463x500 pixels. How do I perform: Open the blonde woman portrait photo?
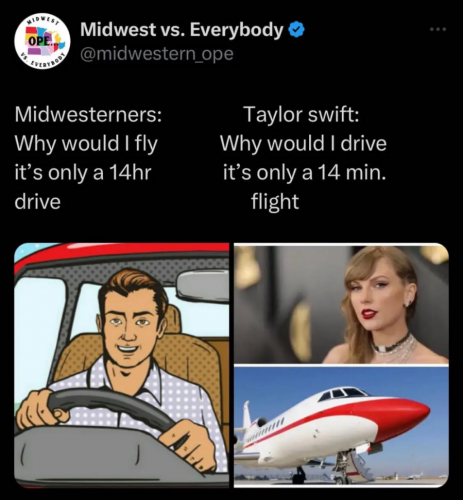341,304
